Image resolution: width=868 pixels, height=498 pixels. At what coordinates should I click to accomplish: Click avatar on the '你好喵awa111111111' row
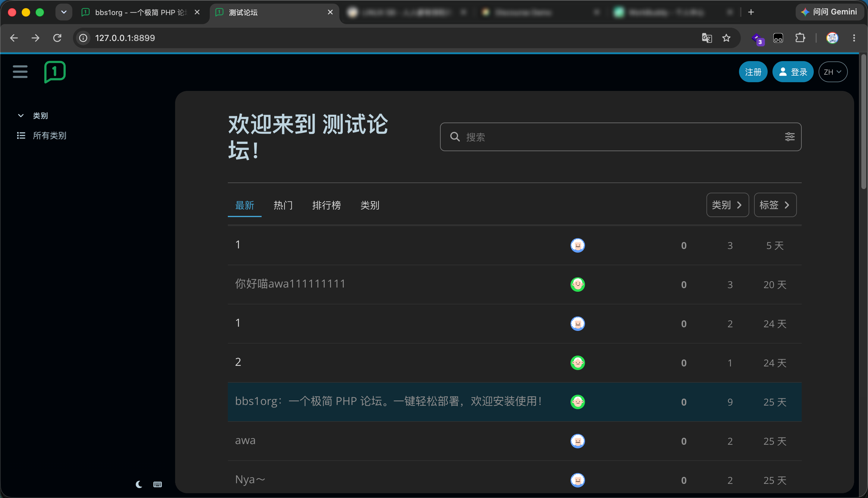pyautogui.click(x=577, y=284)
